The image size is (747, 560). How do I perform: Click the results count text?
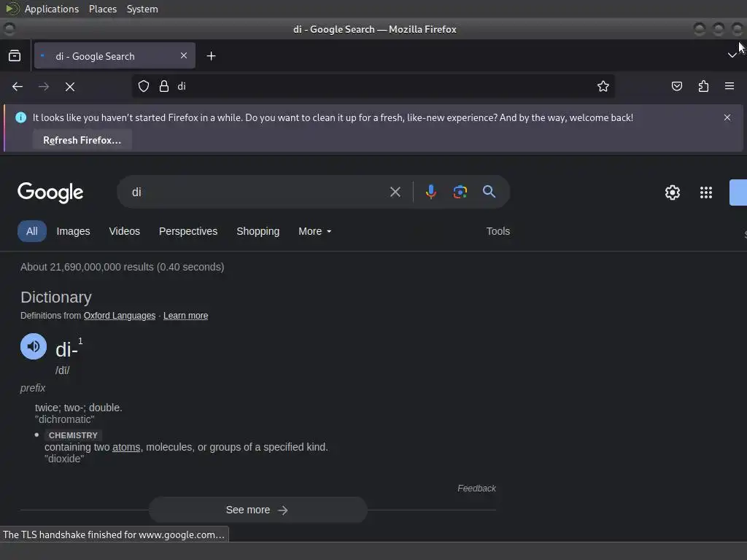click(x=123, y=267)
